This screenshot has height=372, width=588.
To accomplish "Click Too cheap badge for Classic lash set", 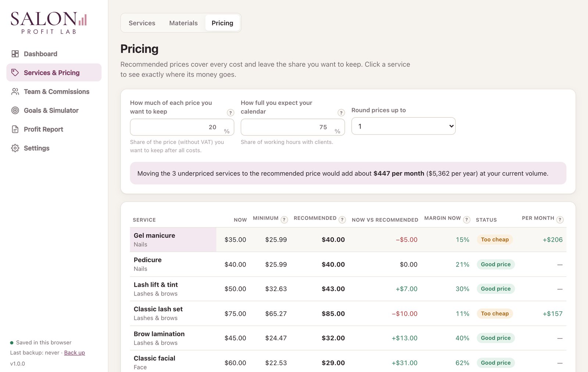I will (x=495, y=313).
